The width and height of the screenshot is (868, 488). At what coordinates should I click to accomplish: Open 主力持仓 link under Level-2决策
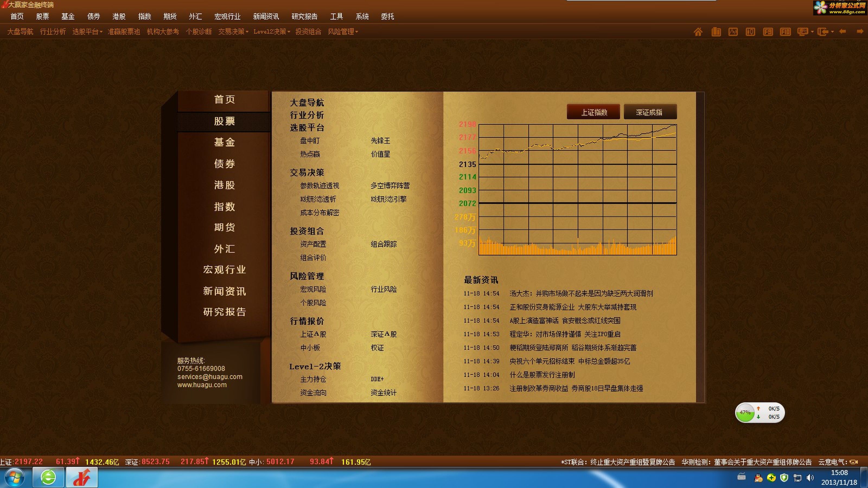click(313, 380)
